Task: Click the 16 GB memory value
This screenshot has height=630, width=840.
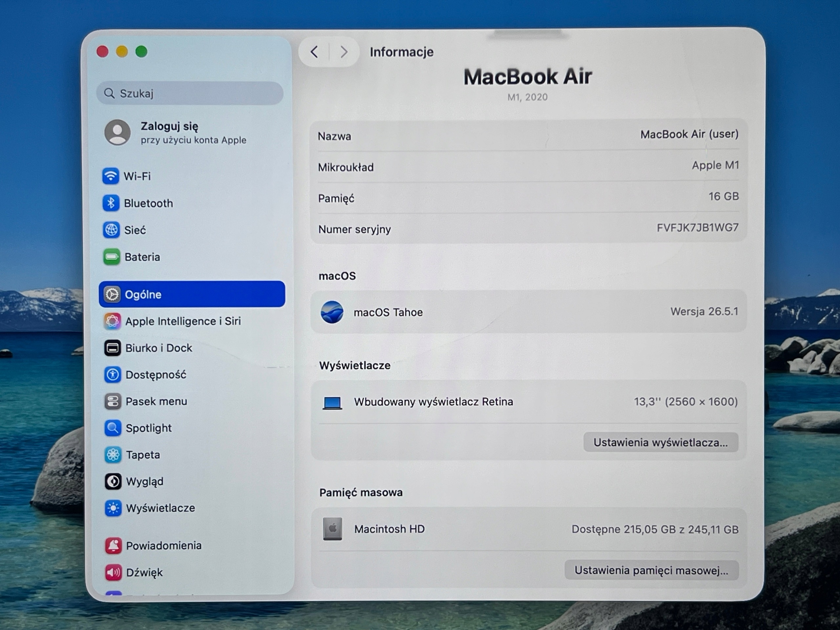Action: click(724, 196)
